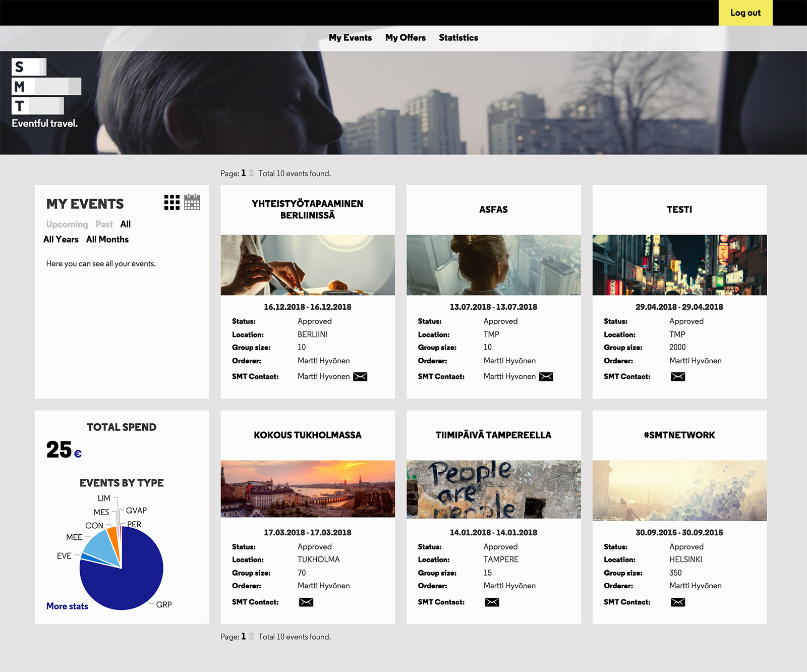This screenshot has height=672, width=807.
Task: Click the SMT logo
Action: (x=45, y=87)
